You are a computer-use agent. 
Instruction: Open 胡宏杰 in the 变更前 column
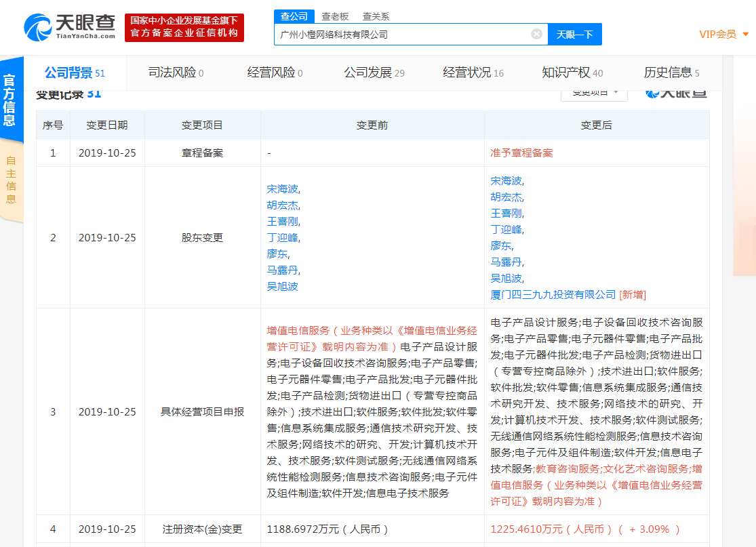[x=283, y=205]
